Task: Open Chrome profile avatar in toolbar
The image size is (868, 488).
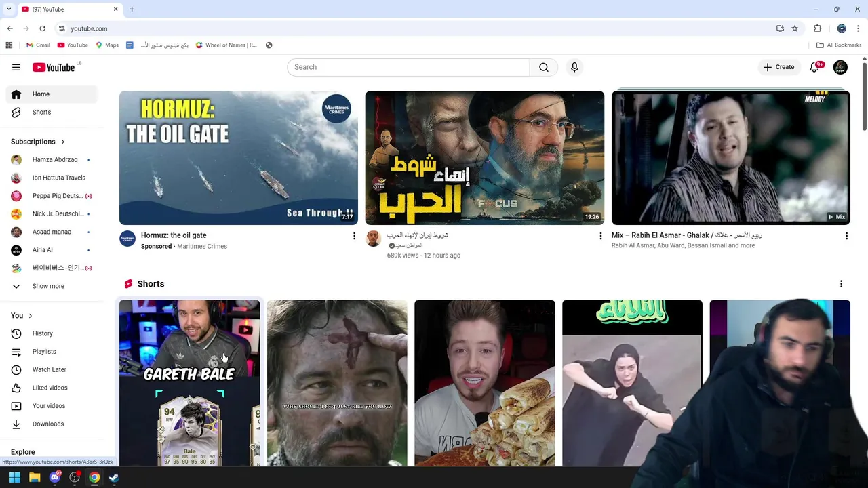Action: 842,28
